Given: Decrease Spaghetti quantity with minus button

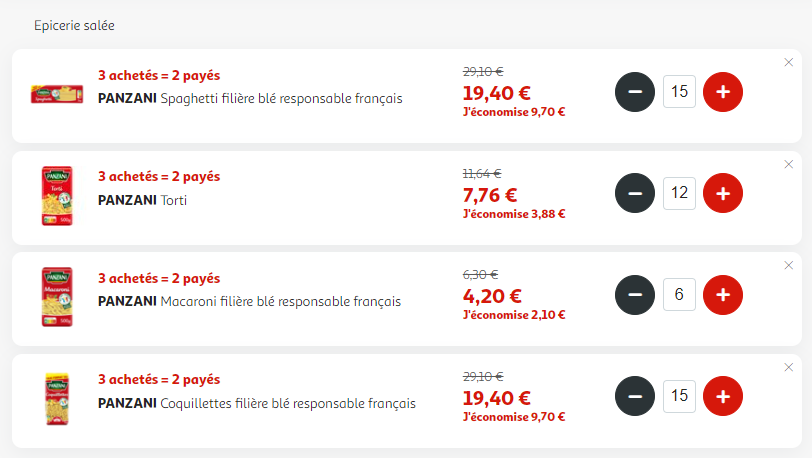Looking at the screenshot, I should click(x=635, y=92).
